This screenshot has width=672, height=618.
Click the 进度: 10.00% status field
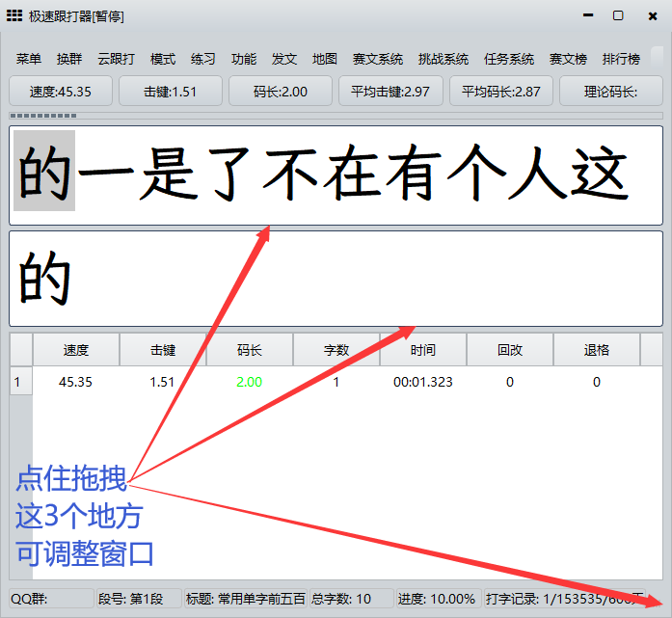[x=437, y=599]
